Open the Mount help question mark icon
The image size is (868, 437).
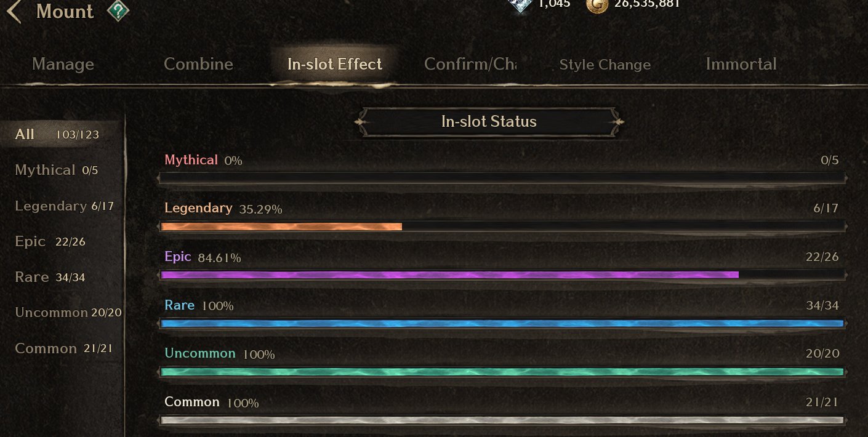pos(118,11)
